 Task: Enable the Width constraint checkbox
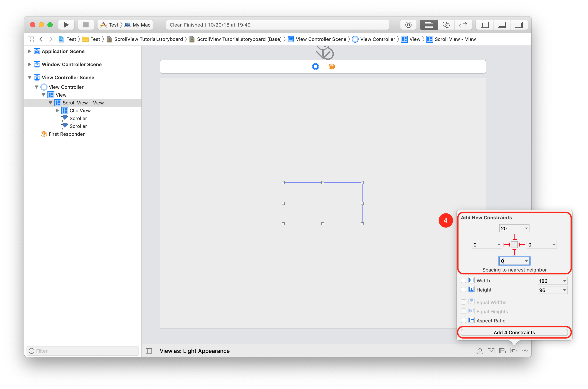click(x=464, y=280)
